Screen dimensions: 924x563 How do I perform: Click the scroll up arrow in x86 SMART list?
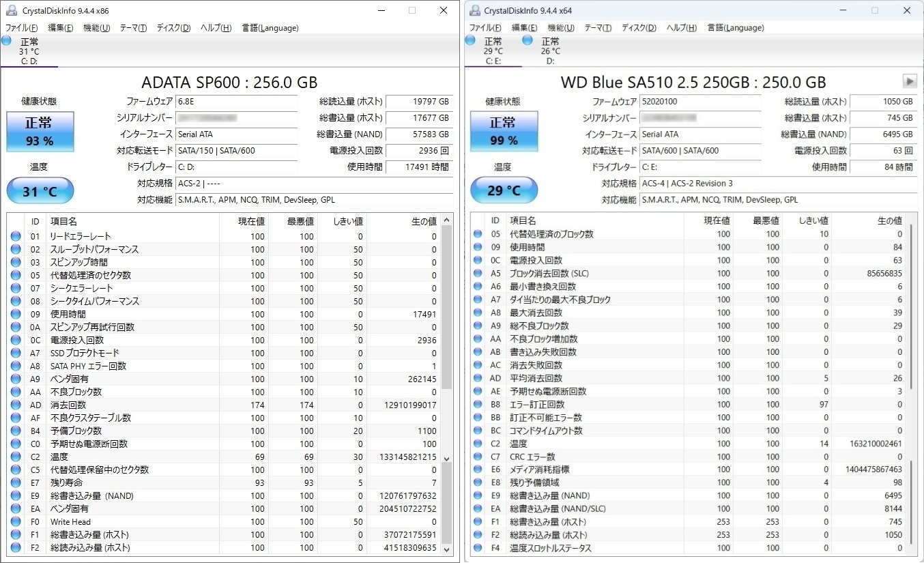pos(447,220)
